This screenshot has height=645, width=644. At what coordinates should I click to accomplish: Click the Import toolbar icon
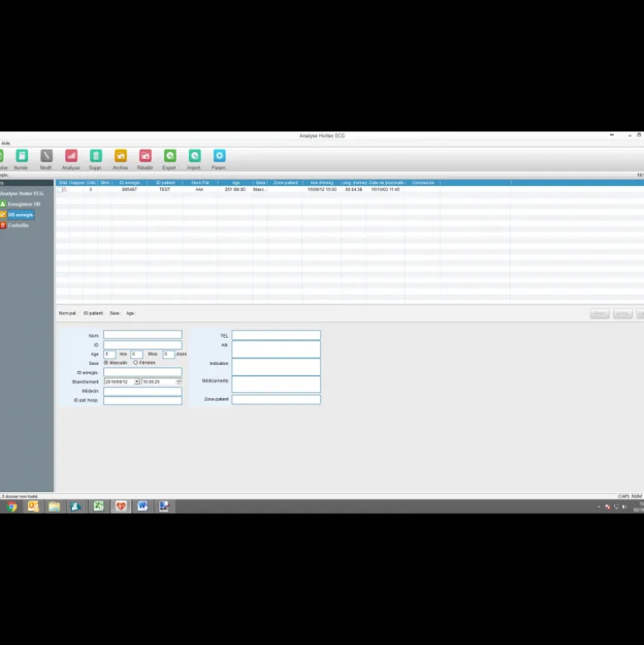pos(195,156)
